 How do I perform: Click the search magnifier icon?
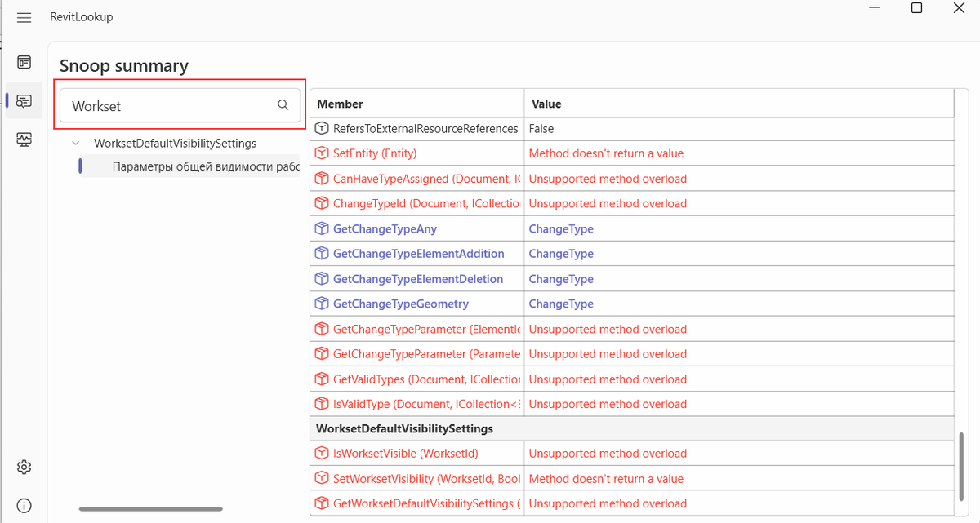coord(283,104)
